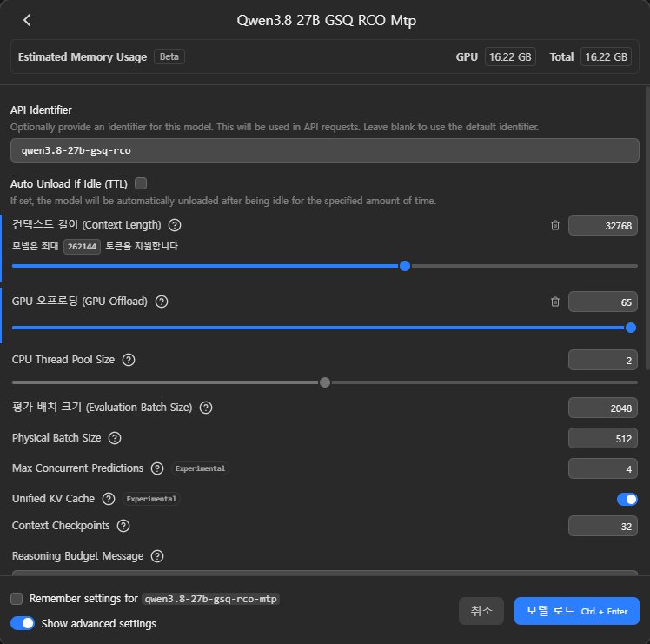Image resolution: width=650 pixels, height=644 pixels.
Task: Edit the Evaluation Batch Size value 2048
Action: point(603,408)
